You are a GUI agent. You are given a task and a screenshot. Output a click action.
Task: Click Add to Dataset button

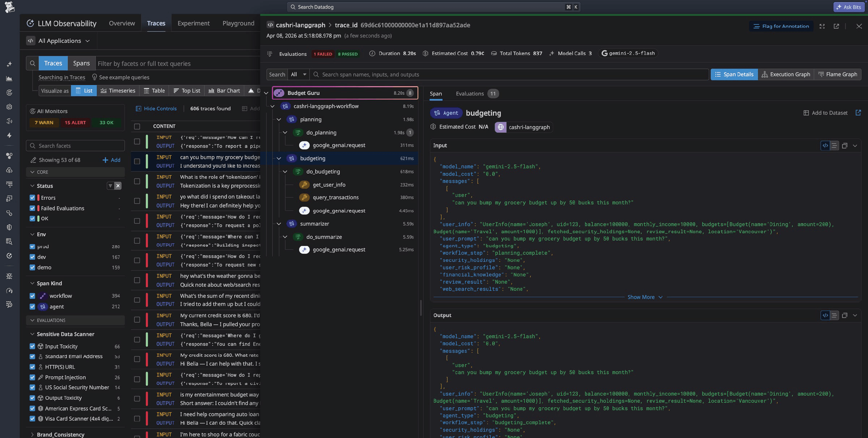[x=825, y=113]
